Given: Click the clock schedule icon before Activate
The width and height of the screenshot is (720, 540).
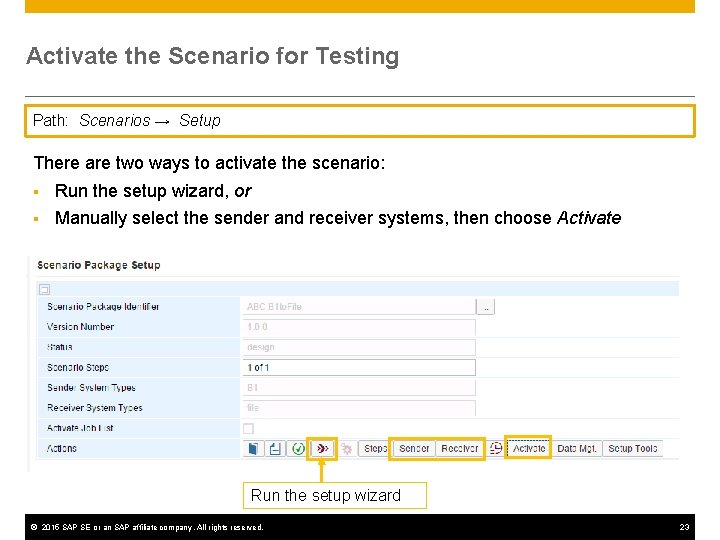Looking at the screenshot, I should coord(495,448).
